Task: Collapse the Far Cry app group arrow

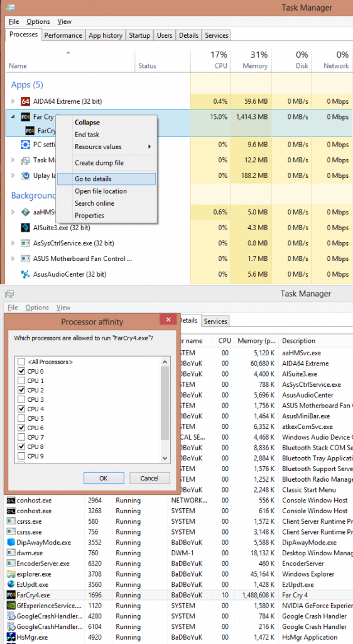Action: click(13, 116)
